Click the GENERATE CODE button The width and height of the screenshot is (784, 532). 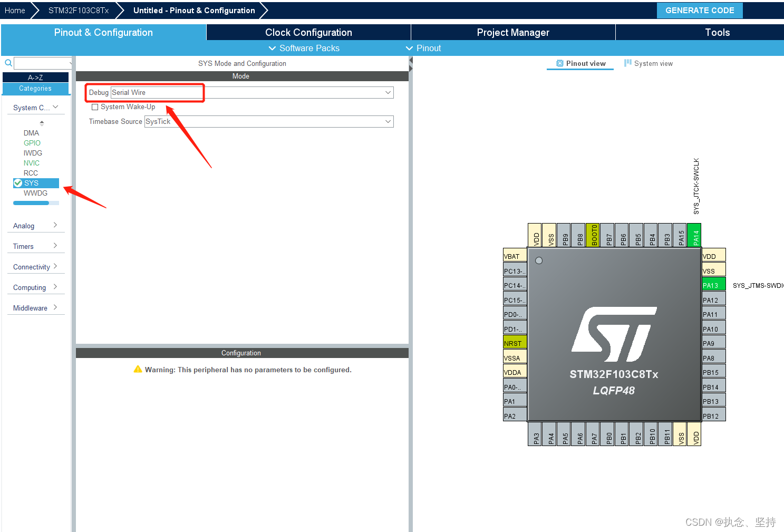pyautogui.click(x=700, y=11)
